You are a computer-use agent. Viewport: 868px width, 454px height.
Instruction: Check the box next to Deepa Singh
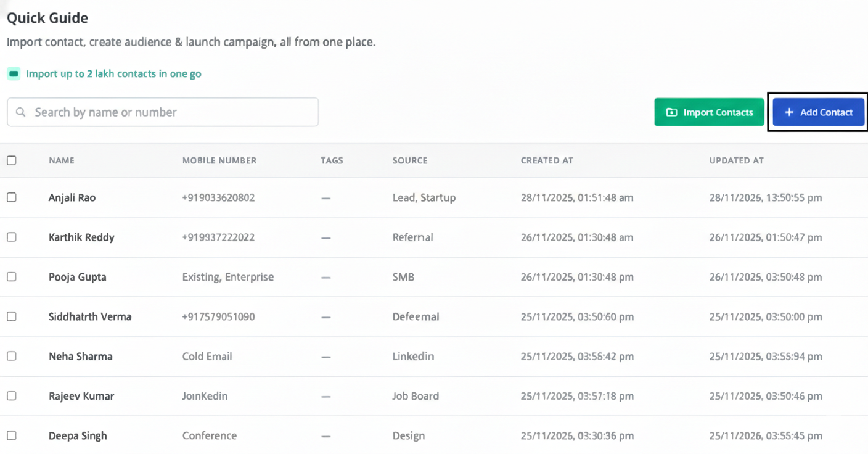click(x=11, y=435)
